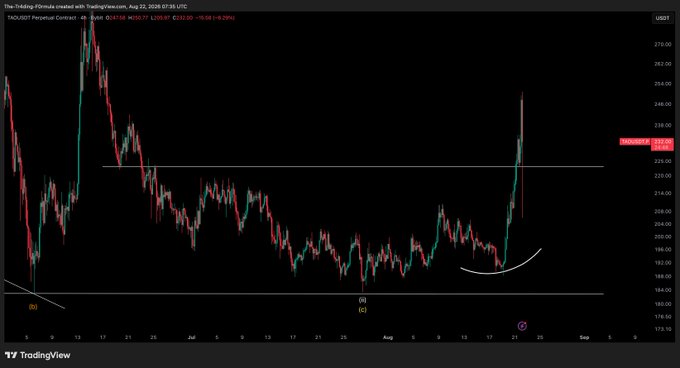The width and height of the screenshot is (680, 368).
Task: Click the High value H250.77 in the legend
Action: pyautogui.click(x=138, y=18)
